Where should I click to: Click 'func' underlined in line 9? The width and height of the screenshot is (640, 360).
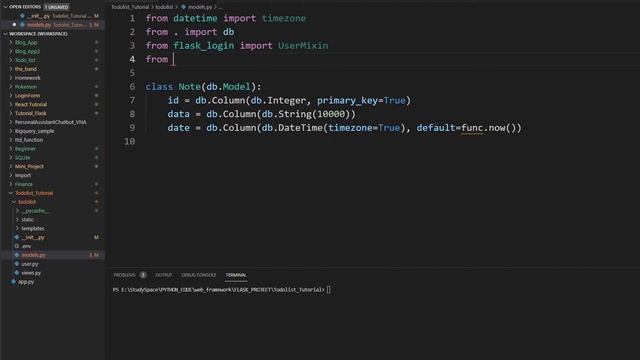pos(472,128)
